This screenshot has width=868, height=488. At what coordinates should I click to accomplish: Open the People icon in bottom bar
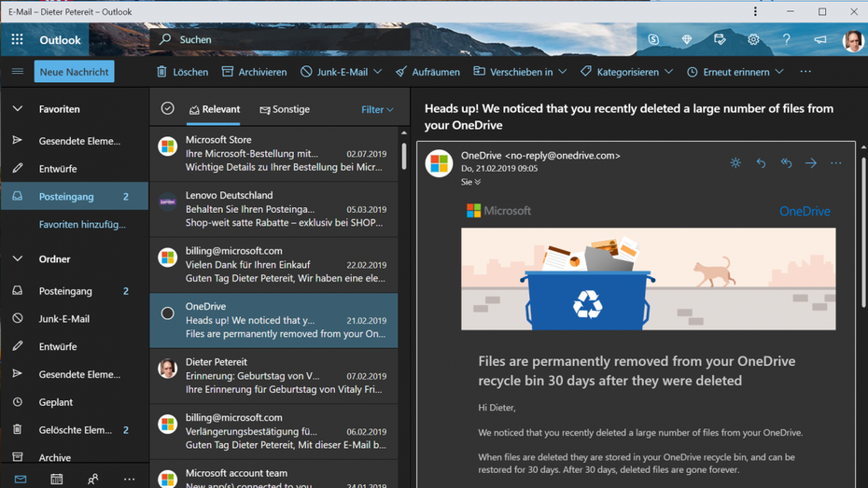click(x=92, y=479)
